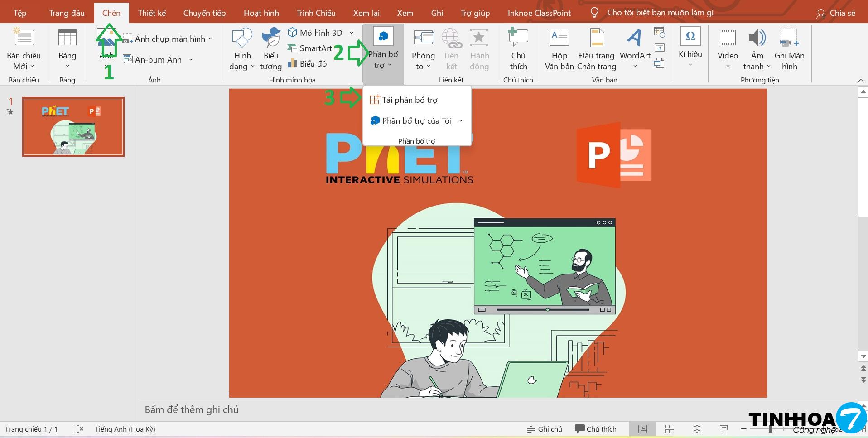Switch to the Thiết kế tab
Screen dimensions: 868x438
click(152, 13)
